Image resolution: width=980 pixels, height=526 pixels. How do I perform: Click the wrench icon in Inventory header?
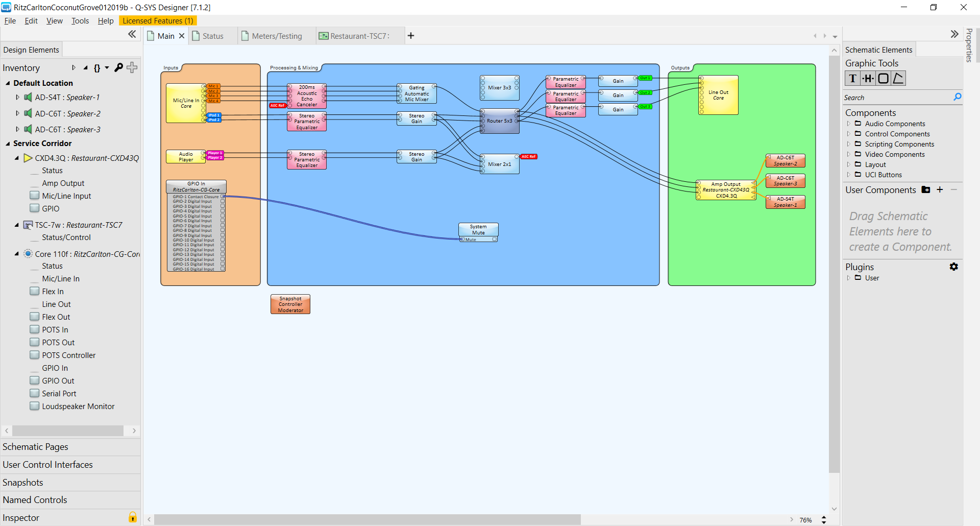(118, 67)
